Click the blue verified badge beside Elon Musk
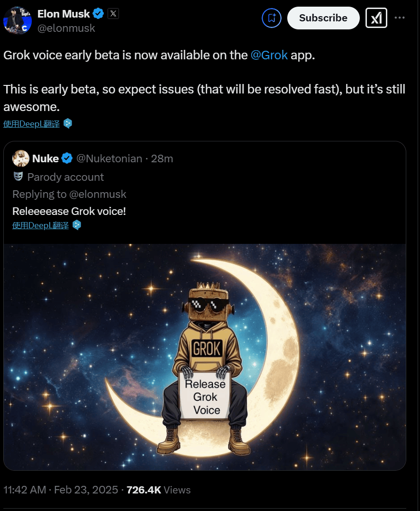 click(x=98, y=14)
